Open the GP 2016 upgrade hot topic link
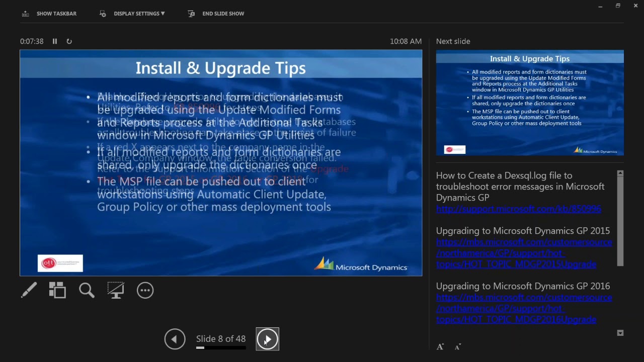Image resolution: width=644 pixels, height=362 pixels. coord(524,308)
